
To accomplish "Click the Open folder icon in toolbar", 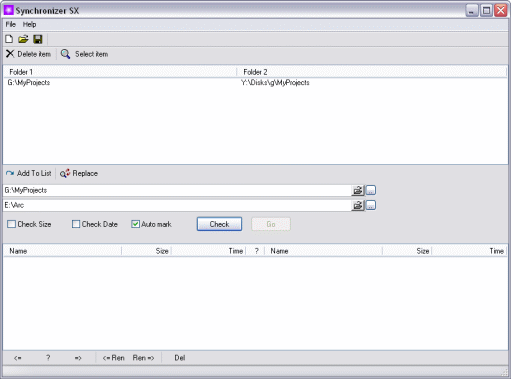I will [x=23, y=39].
